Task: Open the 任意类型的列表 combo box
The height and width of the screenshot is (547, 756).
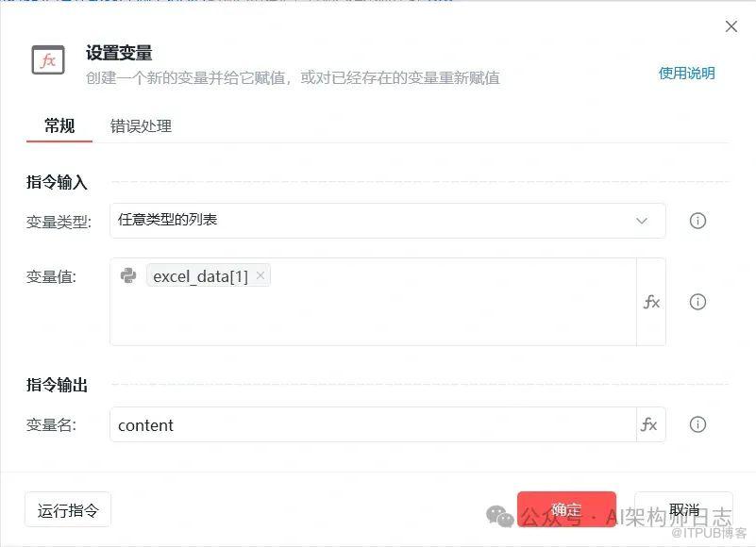Action: [388, 221]
